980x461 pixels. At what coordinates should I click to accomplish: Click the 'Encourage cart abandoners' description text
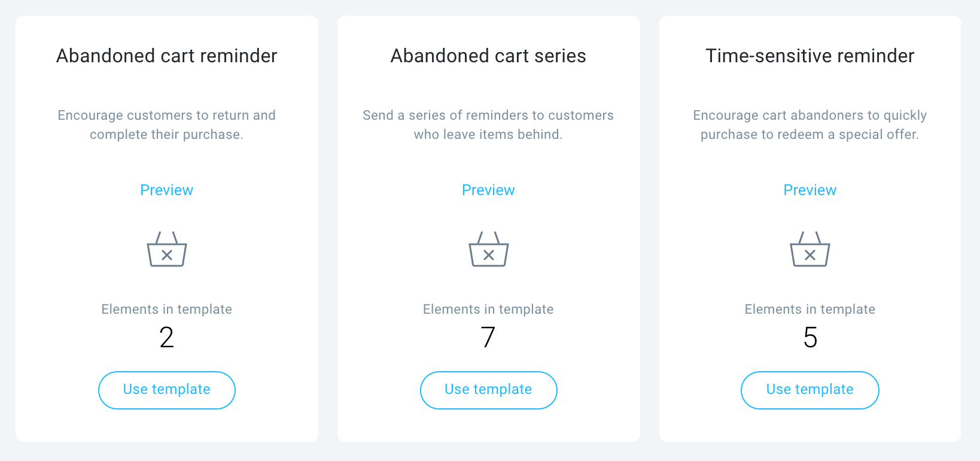(810, 125)
